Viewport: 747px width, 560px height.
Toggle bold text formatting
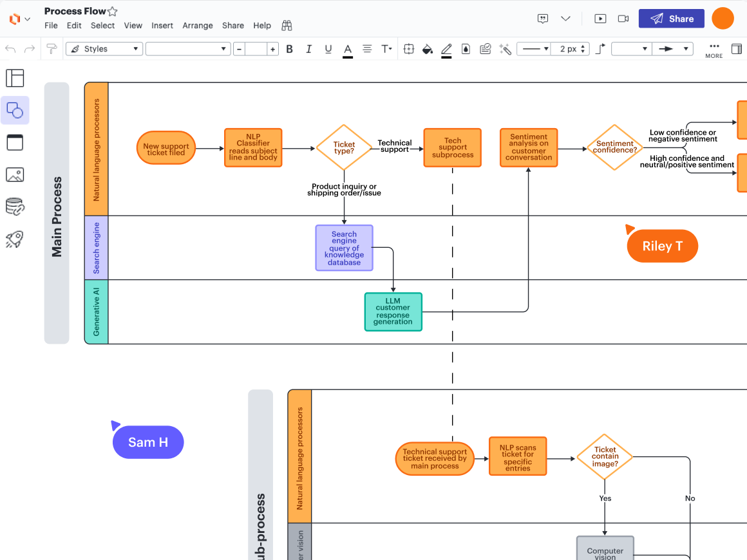pos(289,49)
